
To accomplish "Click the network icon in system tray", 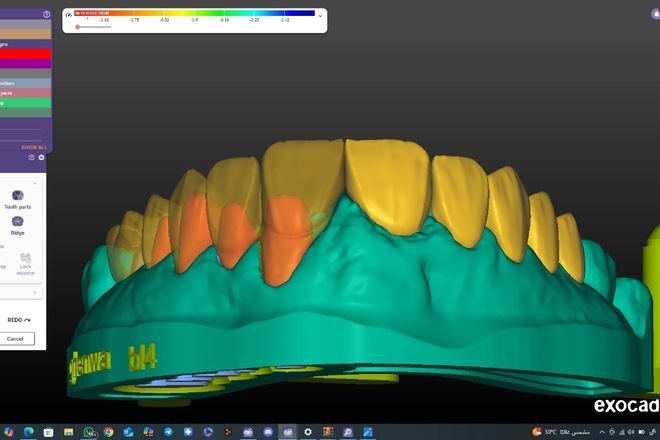I will tap(622, 432).
